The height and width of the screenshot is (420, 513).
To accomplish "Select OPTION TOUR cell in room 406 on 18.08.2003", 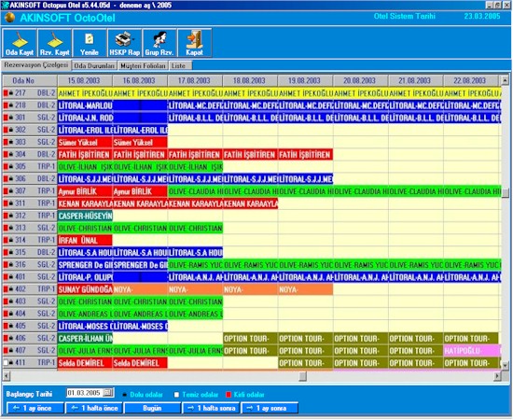I will (x=250, y=338).
